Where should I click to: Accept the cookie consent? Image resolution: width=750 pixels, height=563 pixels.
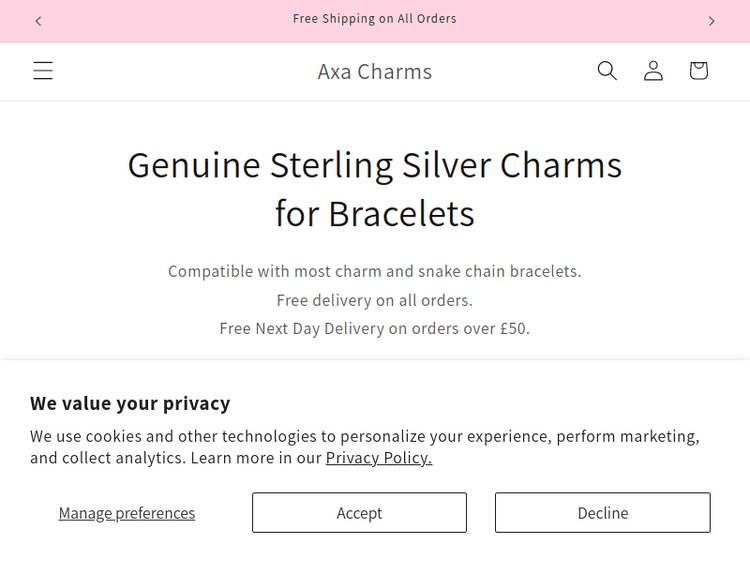tap(359, 513)
